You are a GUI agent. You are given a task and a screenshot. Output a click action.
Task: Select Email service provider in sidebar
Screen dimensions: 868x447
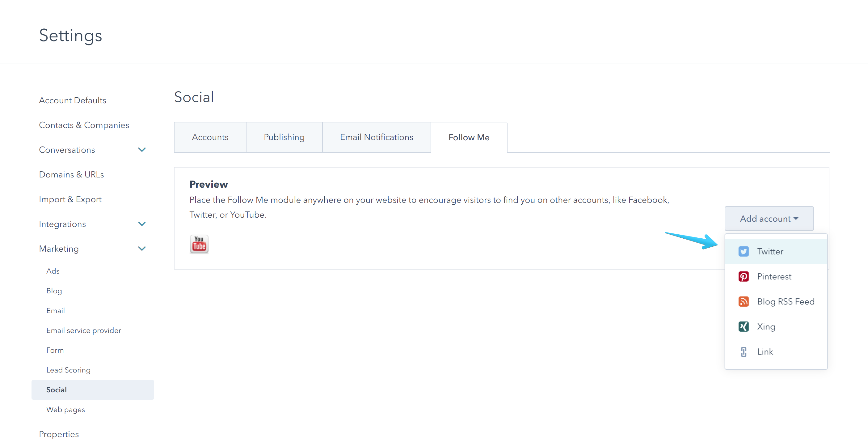[84, 330]
